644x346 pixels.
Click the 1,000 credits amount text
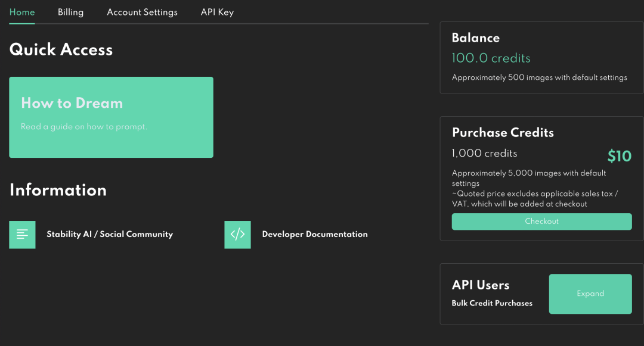click(x=484, y=154)
